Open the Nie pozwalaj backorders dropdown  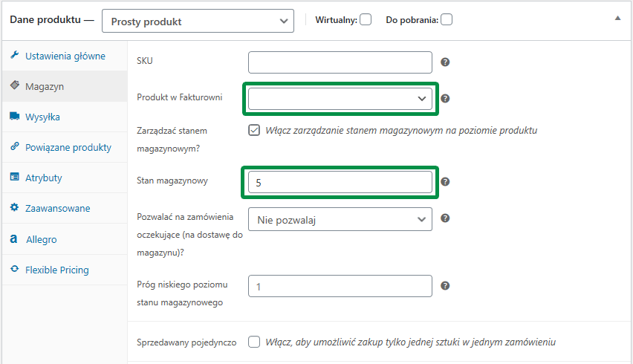click(x=340, y=219)
